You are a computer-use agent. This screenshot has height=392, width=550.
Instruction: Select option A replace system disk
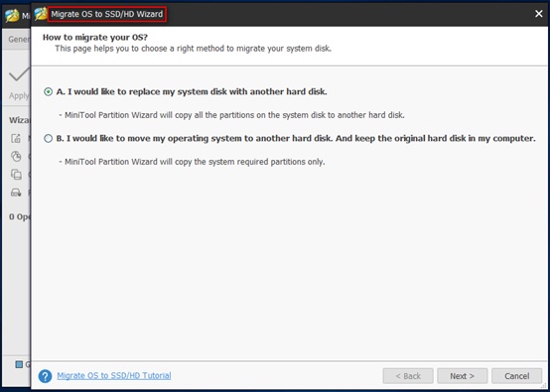48,92
